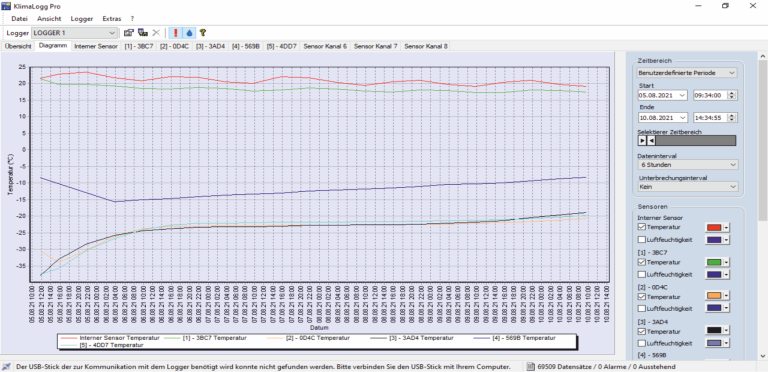Click the right arrow of time range selector
This screenshot has width=768, height=372.
point(642,141)
